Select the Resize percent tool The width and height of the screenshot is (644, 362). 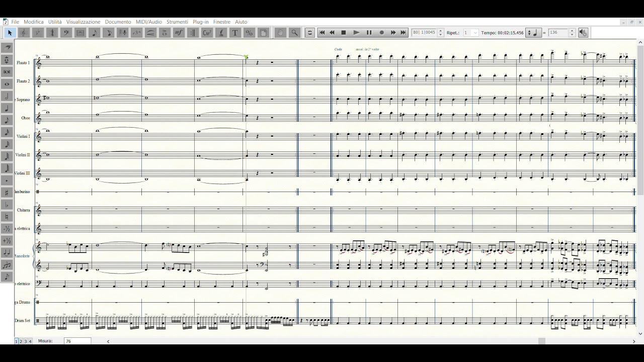[249, 33]
